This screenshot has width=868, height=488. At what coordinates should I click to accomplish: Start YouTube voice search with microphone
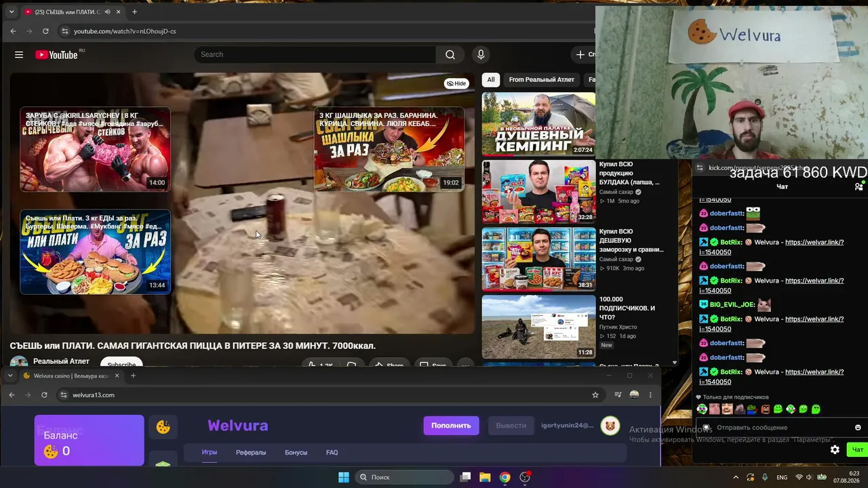481,55
